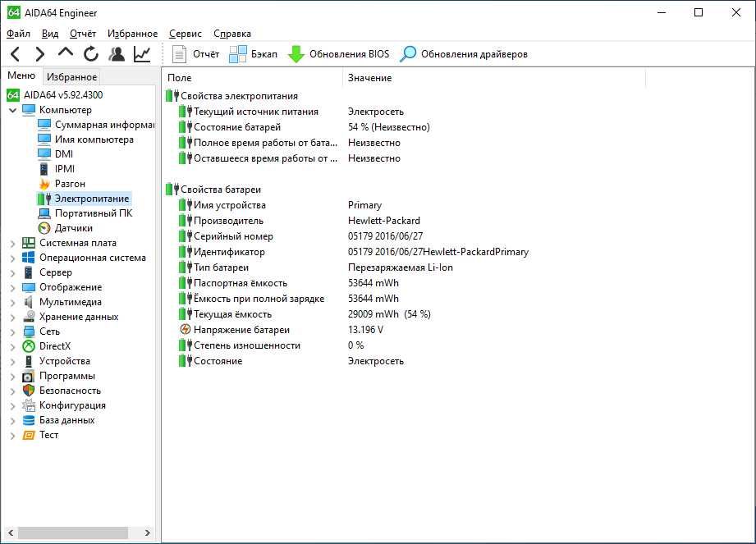This screenshot has height=544, width=756.
Task: Open Обновления BIOS from the toolbar
Action: [338, 54]
